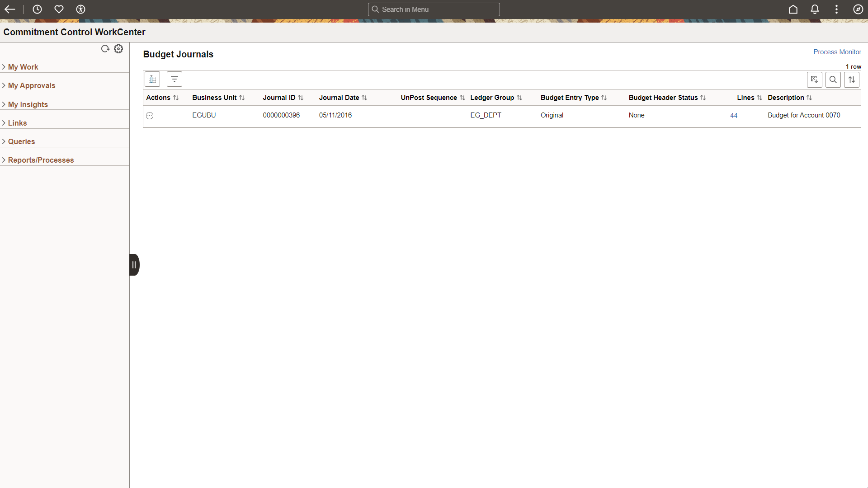Open WorkCenter settings gear icon

[x=118, y=49]
